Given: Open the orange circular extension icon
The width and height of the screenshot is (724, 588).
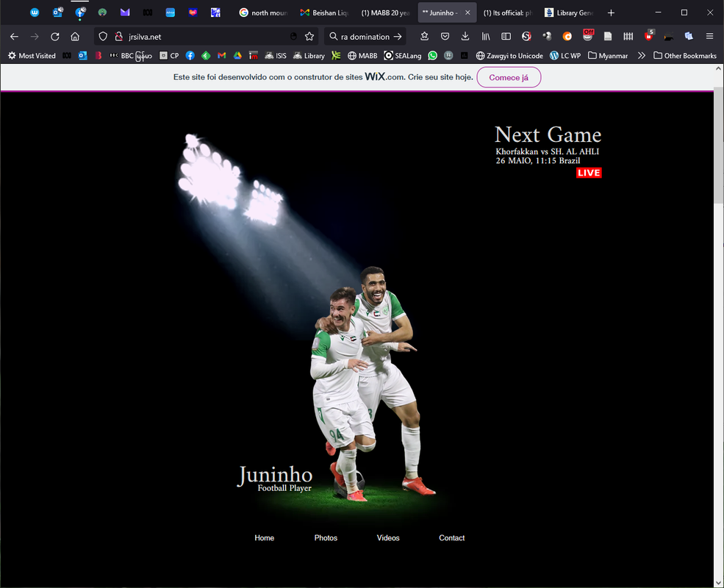Looking at the screenshot, I should tap(567, 37).
